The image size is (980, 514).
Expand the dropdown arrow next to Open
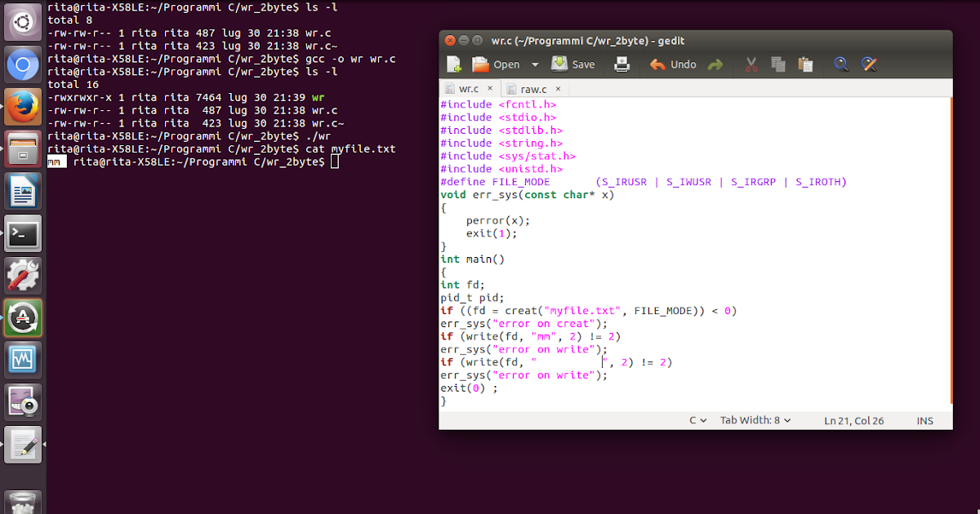[x=535, y=64]
